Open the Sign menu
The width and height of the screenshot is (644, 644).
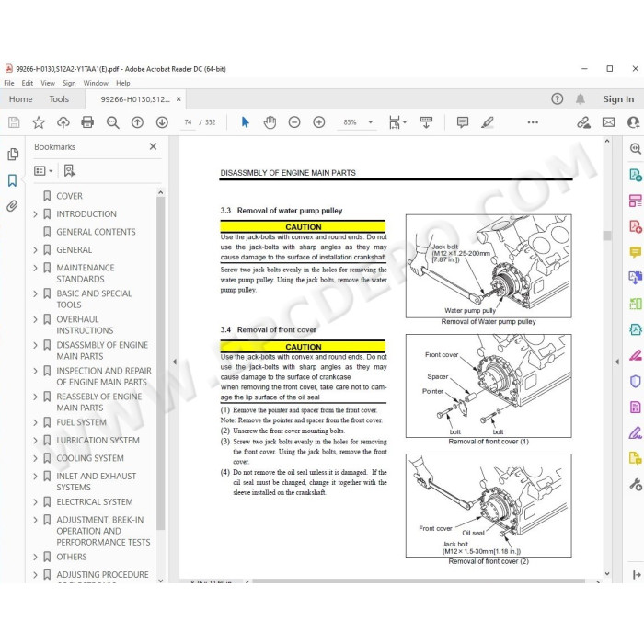(x=69, y=83)
